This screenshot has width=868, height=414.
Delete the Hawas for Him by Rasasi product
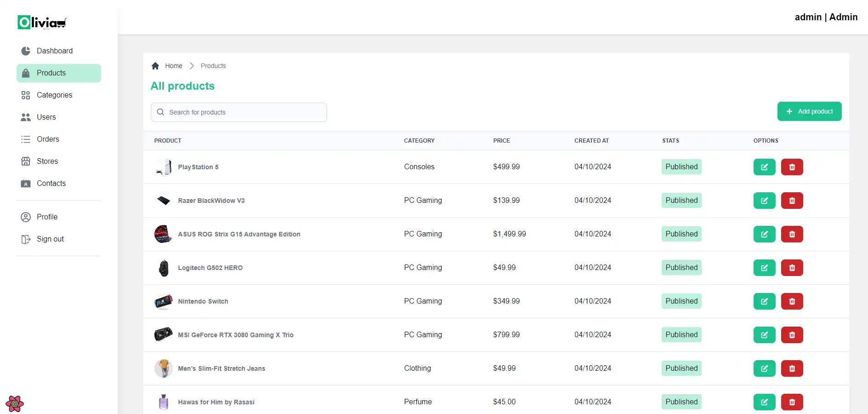click(x=791, y=402)
